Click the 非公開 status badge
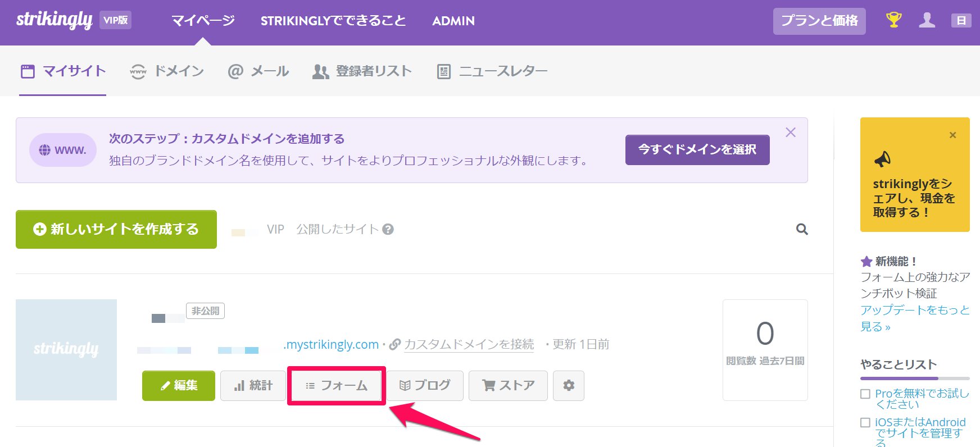This screenshot has width=980, height=447. pos(205,311)
